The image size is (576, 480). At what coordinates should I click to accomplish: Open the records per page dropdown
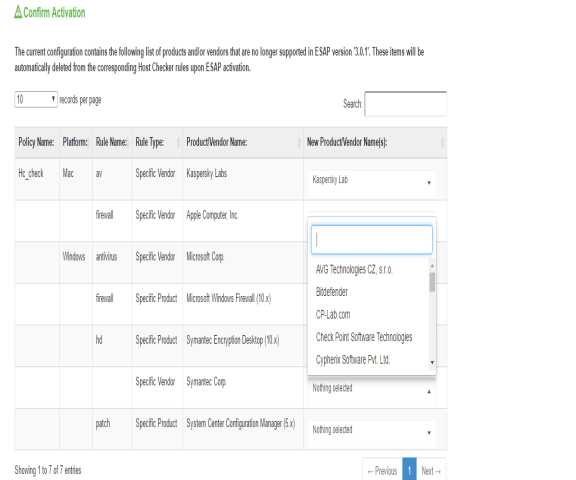36,100
